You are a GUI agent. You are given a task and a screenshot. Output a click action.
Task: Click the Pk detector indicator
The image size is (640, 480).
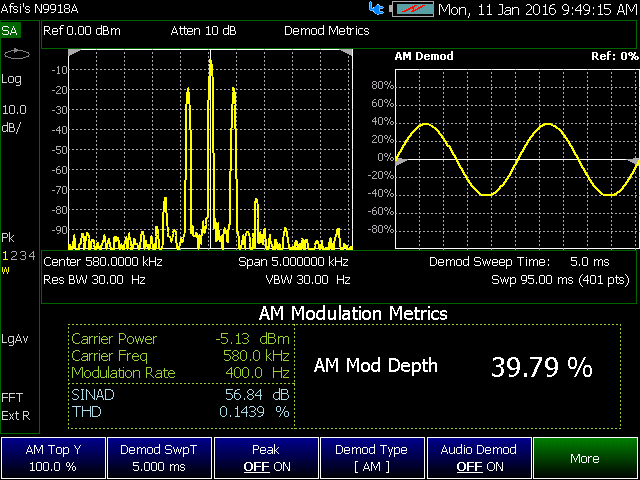(x=8, y=238)
